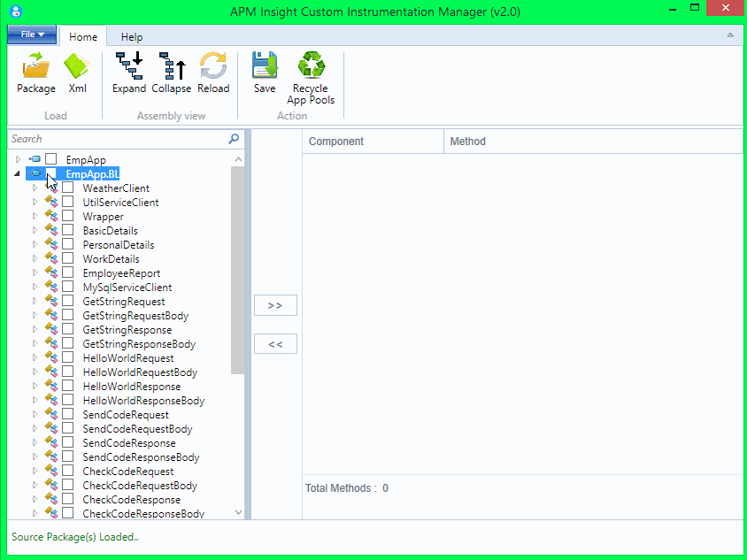
Task: Enable the WeatherClient checkbox
Action: point(68,188)
